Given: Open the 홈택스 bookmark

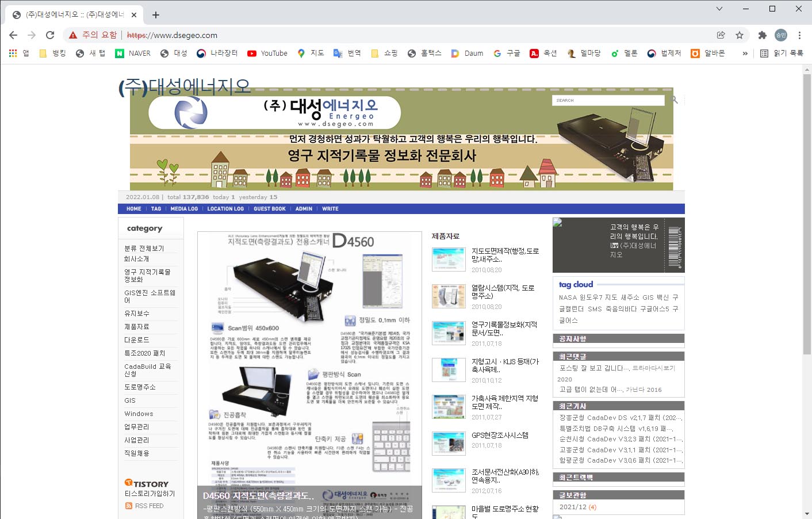Looking at the screenshot, I should pos(424,53).
